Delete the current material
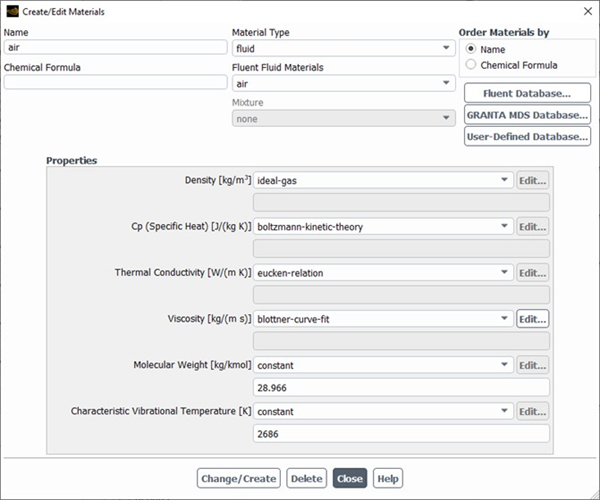 307,478
